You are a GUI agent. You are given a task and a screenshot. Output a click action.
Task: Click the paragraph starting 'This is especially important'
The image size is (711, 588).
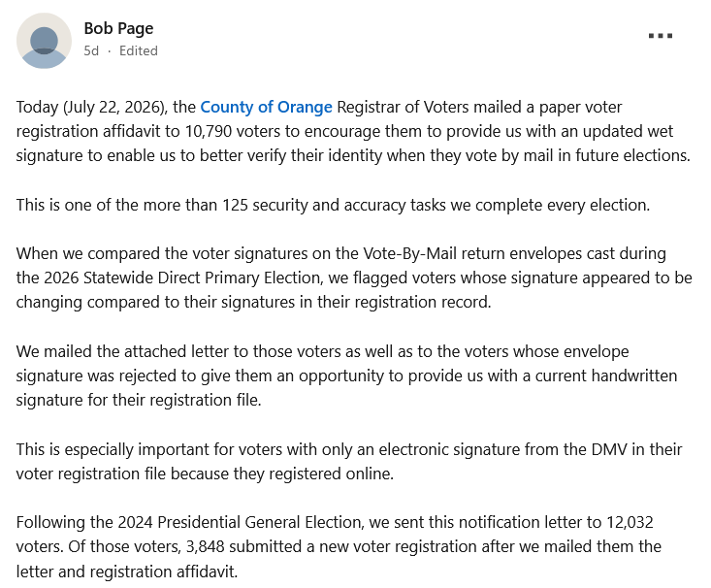(x=349, y=462)
